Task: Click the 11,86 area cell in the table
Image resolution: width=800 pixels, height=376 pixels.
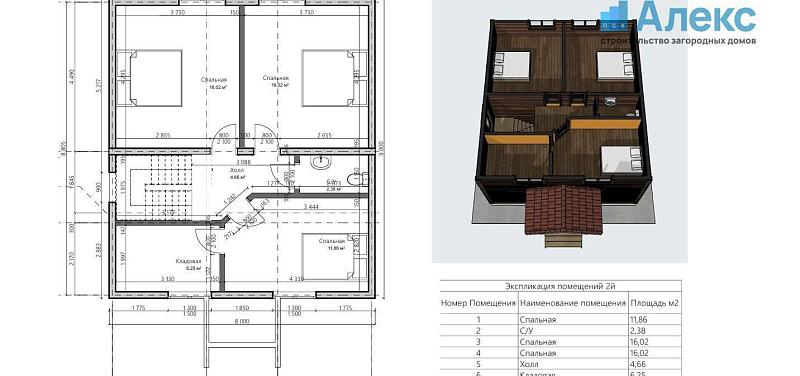Action: tap(642, 320)
